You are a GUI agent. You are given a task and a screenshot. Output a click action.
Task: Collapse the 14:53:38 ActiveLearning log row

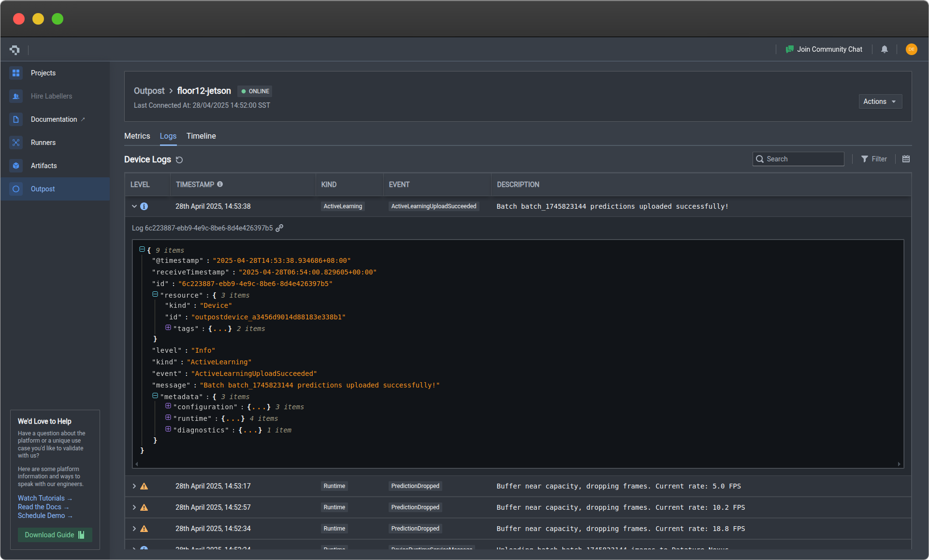pos(134,206)
